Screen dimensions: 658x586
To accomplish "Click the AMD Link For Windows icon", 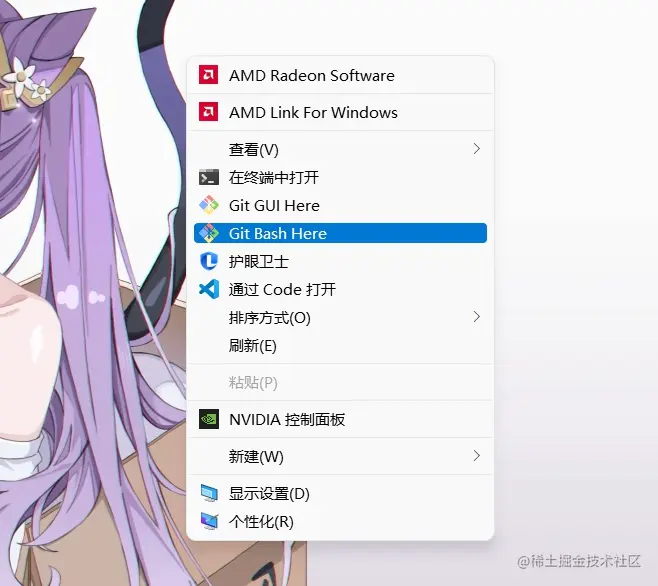I will 209,112.
